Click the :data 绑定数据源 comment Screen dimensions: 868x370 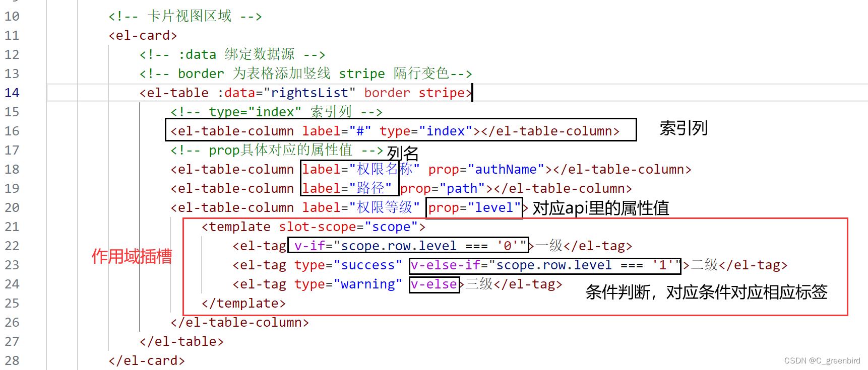point(232,54)
